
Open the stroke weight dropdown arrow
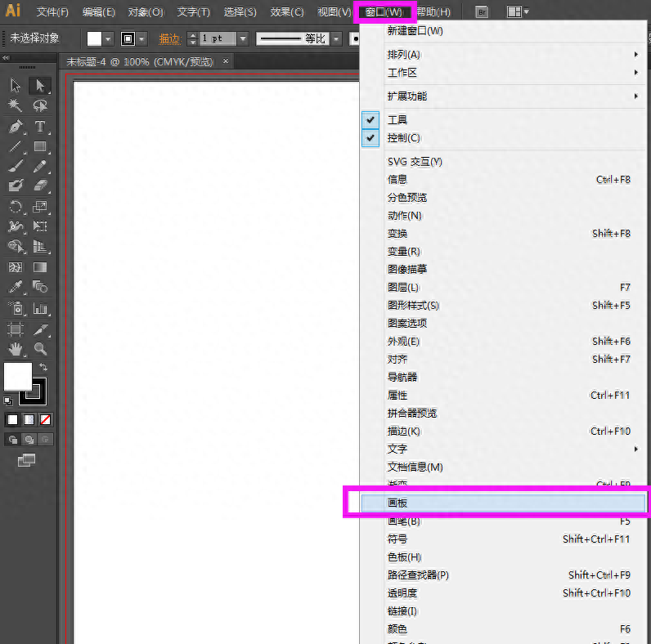243,39
